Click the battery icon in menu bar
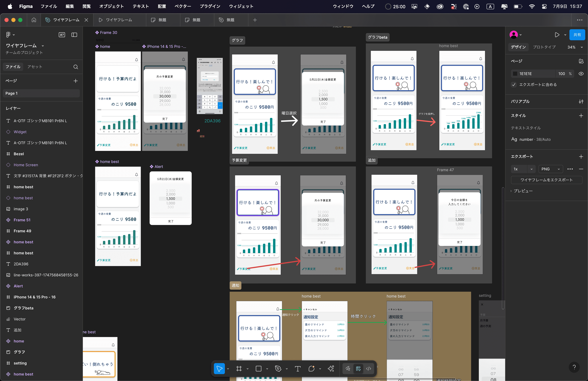Screen dimensions: 588x381 (518, 6)
